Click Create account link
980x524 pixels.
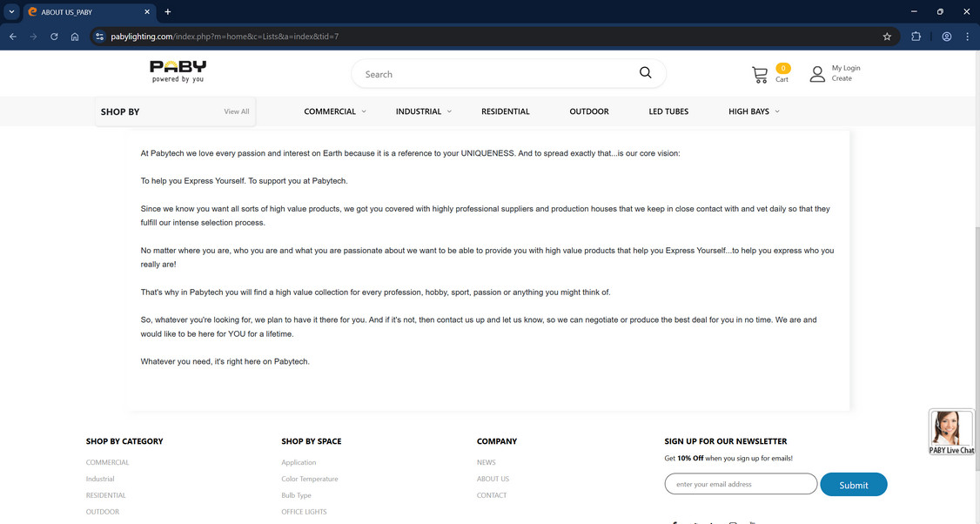coord(842,79)
